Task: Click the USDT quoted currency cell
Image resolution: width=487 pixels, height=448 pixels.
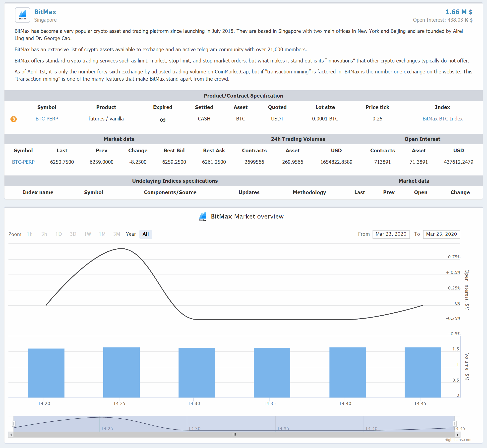Action: (277, 119)
